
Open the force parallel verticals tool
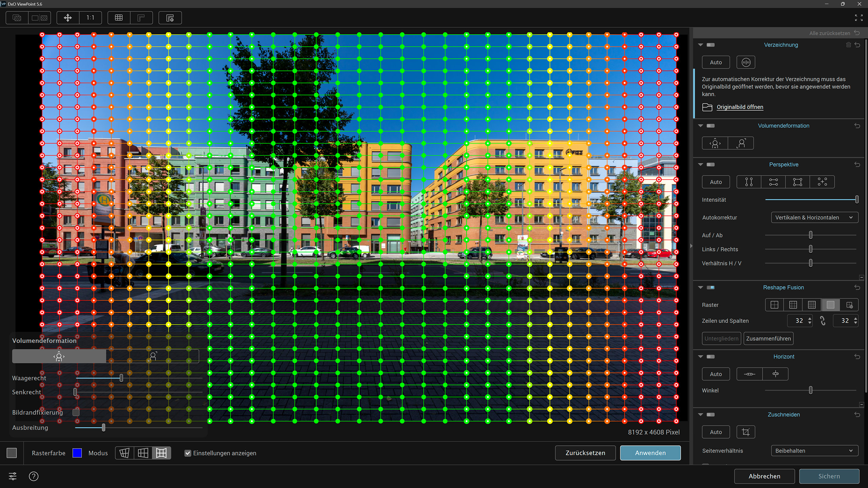(x=749, y=182)
